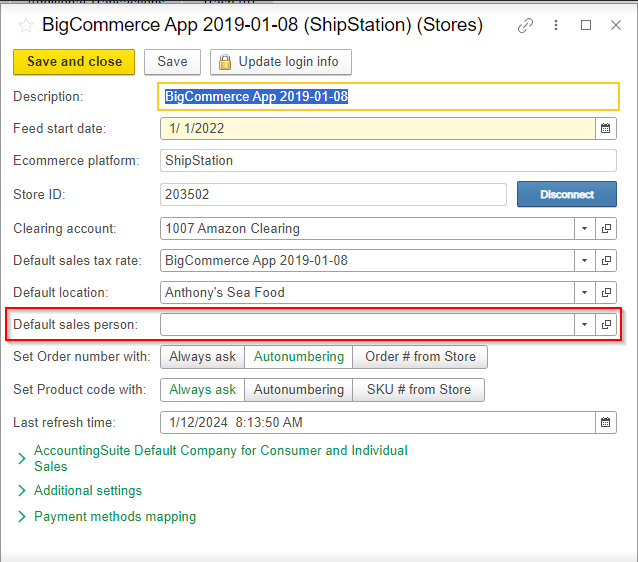Click the Clearing account value field

click(367, 229)
